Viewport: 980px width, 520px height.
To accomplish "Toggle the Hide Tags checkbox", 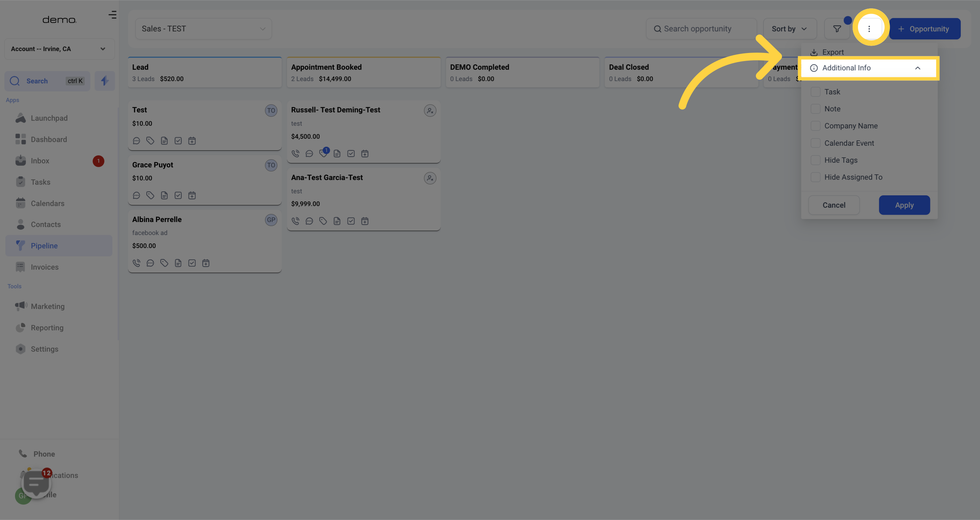I will (x=815, y=160).
